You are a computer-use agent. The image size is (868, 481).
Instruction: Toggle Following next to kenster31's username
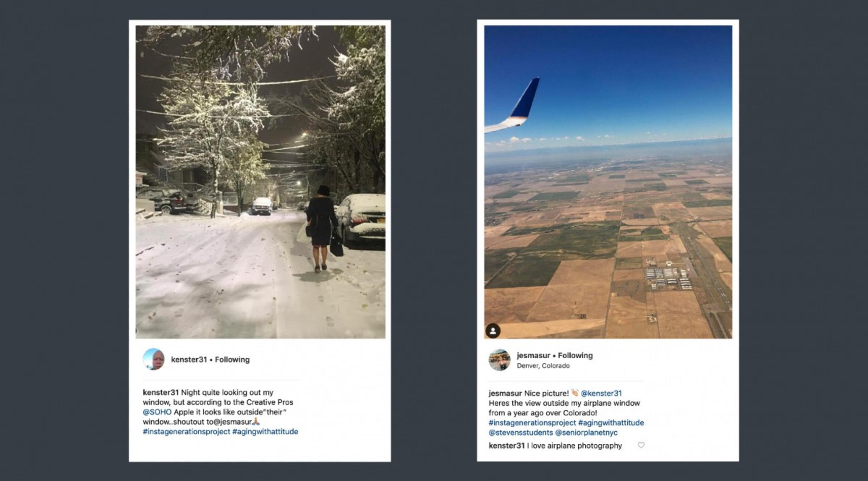click(x=232, y=359)
